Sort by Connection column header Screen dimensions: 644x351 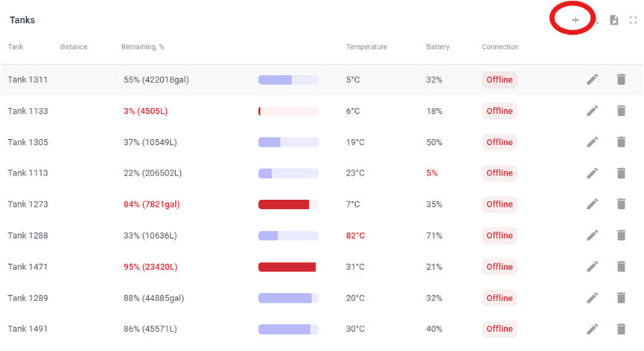pyautogui.click(x=500, y=47)
